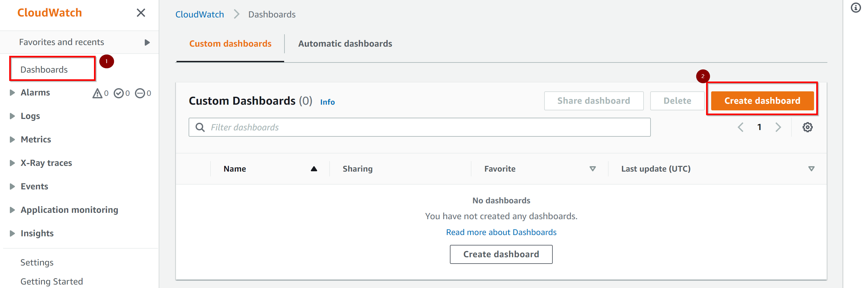Switch to Automatic dashboards tab
This screenshot has height=288, width=868.
pyautogui.click(x=345, y=44)
